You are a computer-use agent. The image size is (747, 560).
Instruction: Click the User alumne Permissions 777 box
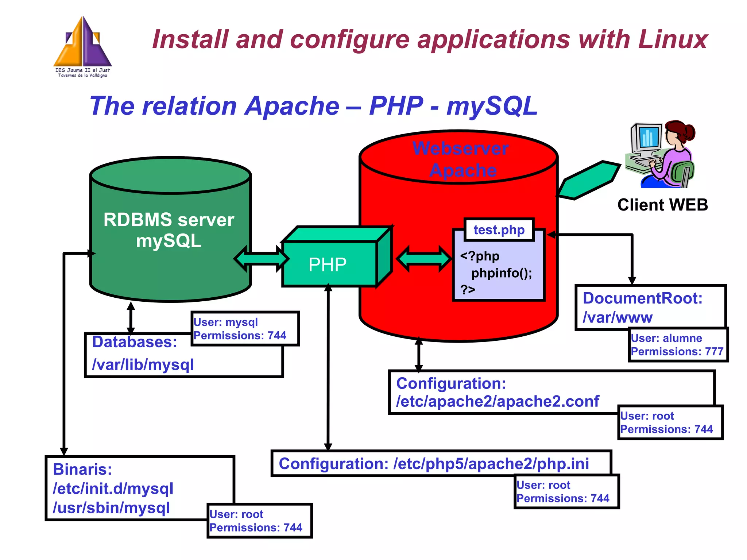point(678,345)
